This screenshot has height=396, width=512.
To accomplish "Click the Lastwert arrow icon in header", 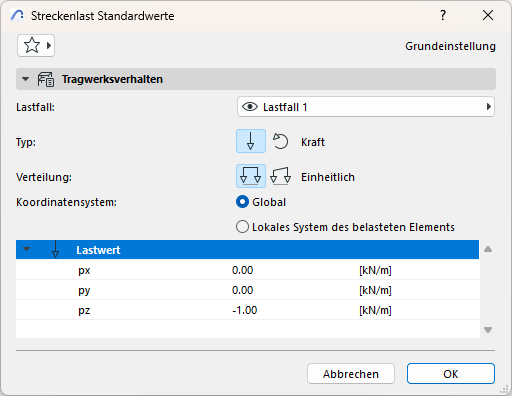I will (x=55, y=250).
